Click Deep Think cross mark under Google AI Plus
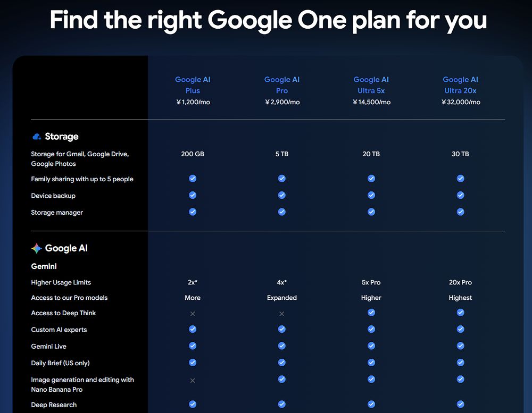The image size is (532, 413). (x=193, y=314)
